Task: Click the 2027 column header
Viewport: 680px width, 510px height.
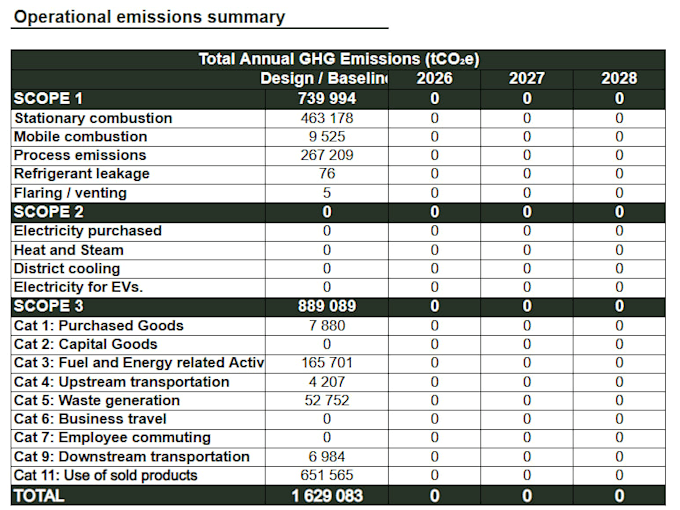Action: pyautogui.click(x=526, y=78)
